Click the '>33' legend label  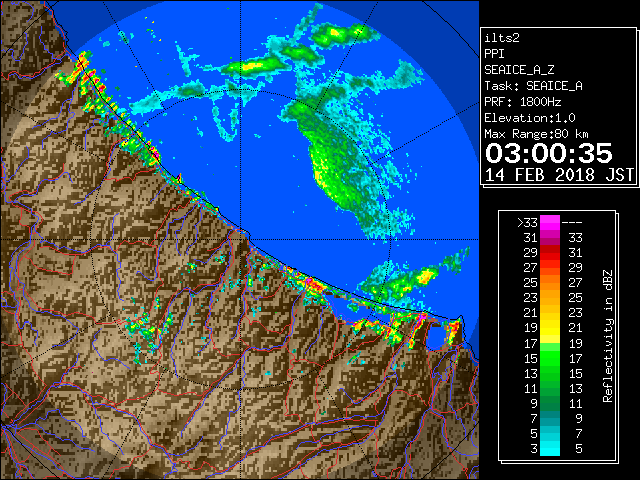pos(527,223)
